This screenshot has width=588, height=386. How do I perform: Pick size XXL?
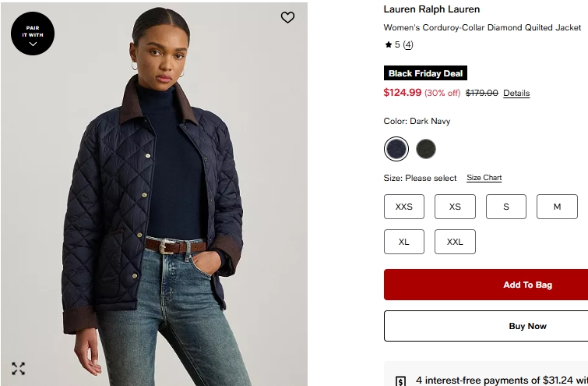coord(455,242)
